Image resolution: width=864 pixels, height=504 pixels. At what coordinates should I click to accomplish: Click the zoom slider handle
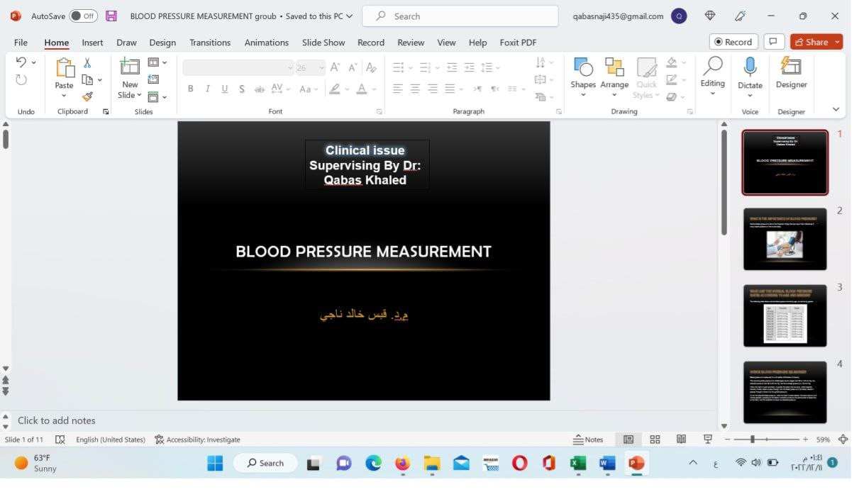752,439
